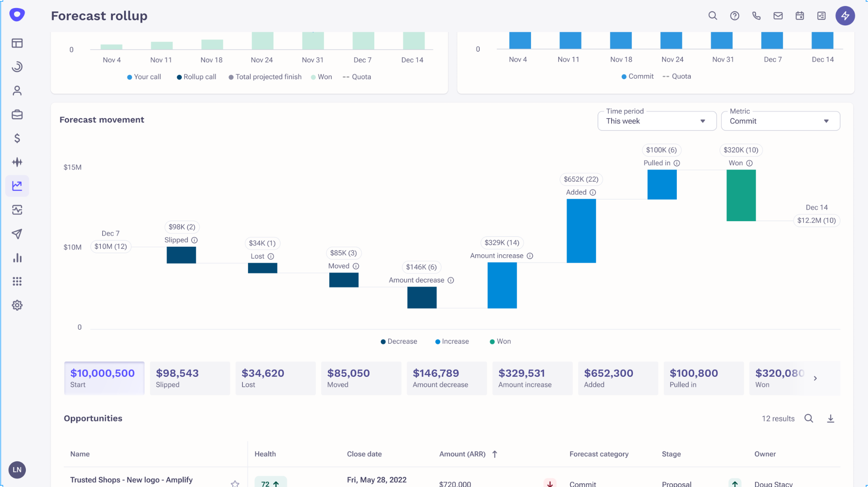868x487 pixels.
Task: Search within opportunities results
Action: (x=808, y=418)
